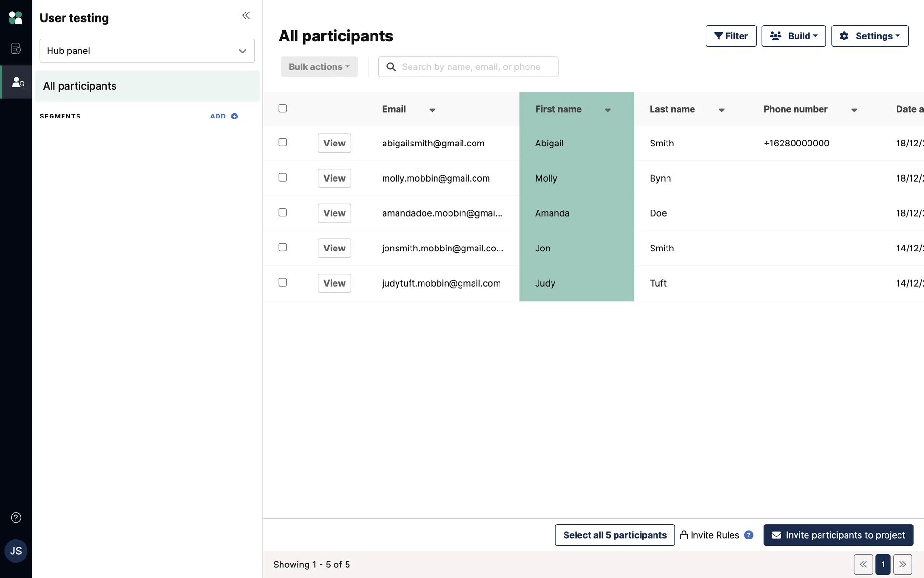The width and height of the screenshot is (924, 578).
Task: Open First name column sort arrow
Action: (x=608, y=110)
